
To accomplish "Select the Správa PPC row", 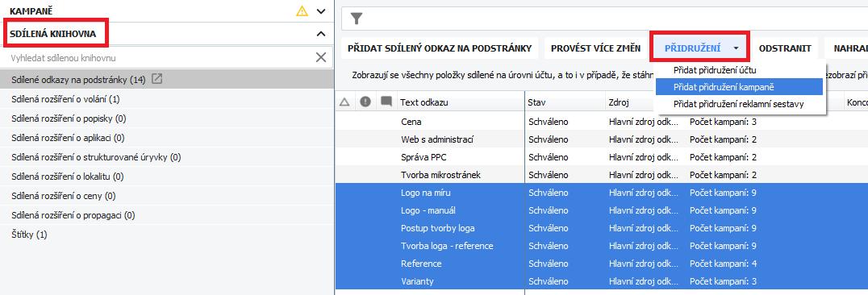I will point(601,156).
